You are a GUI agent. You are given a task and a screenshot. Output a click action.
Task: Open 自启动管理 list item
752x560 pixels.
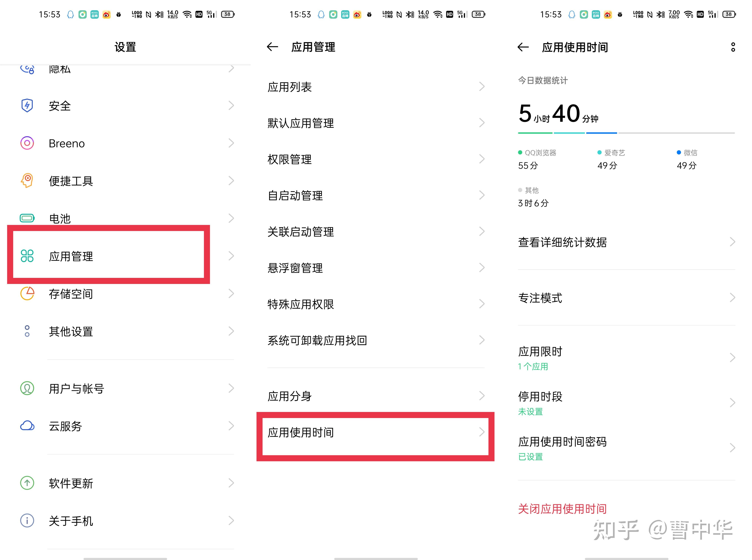tap(376, 195)
